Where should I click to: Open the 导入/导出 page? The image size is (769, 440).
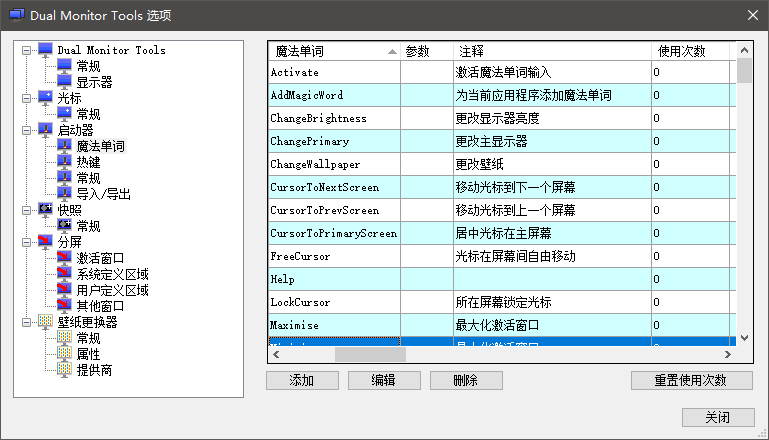click(x=103, y=194)
